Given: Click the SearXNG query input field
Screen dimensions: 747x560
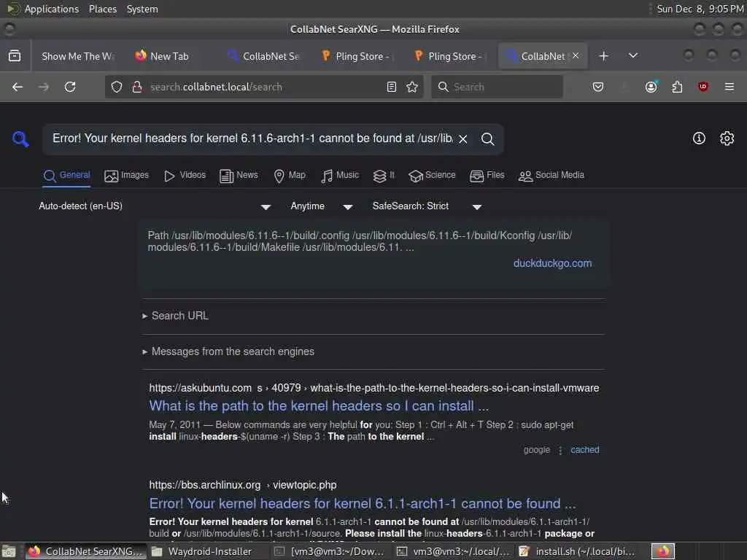Looking at the screenshot, I should 252,139.
